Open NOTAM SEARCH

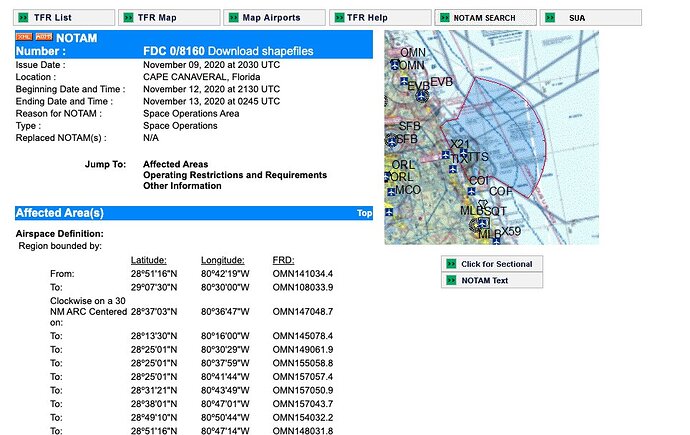[485, 18]
